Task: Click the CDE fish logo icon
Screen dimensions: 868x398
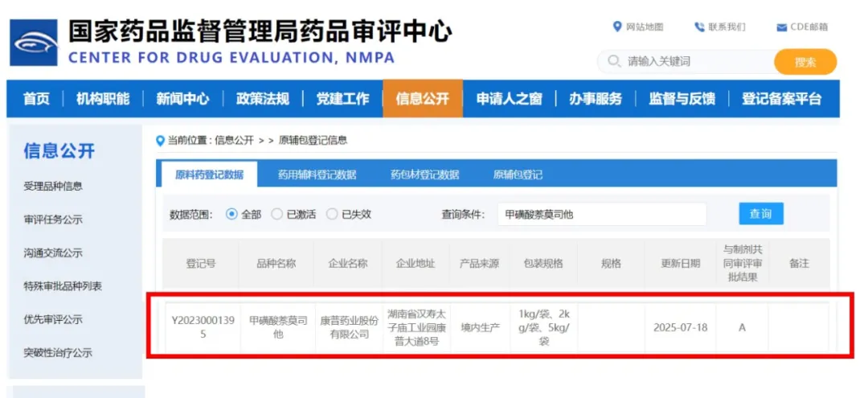Action: (x=34, y=43)
